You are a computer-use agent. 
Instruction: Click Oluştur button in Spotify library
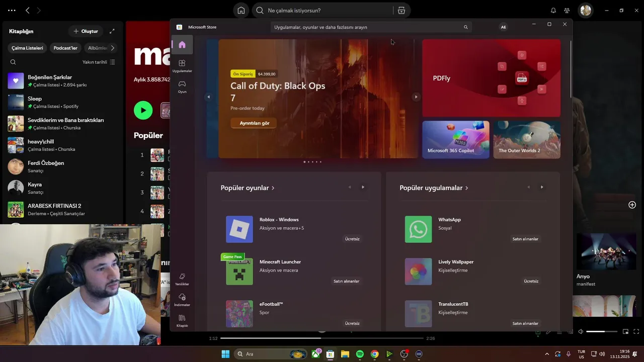coord(86,31)
